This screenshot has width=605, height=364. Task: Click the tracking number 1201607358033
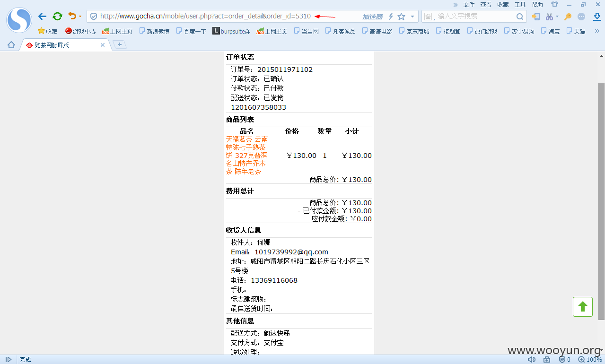click(x=258, y=107)
